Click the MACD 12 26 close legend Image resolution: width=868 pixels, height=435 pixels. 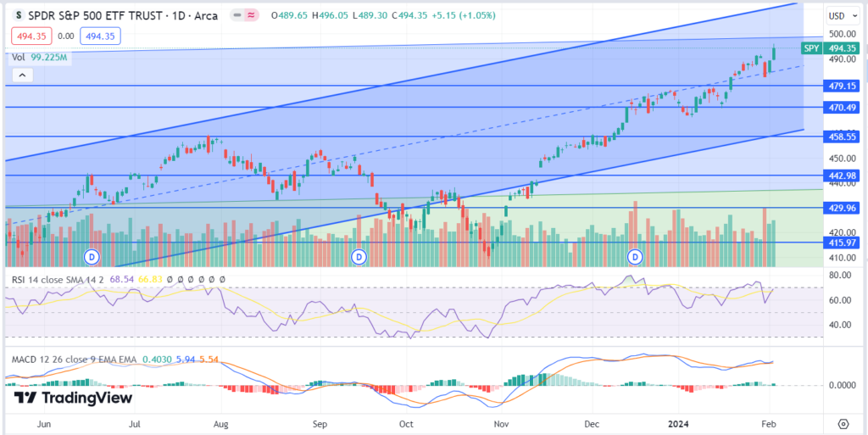[x=75, y=360]
